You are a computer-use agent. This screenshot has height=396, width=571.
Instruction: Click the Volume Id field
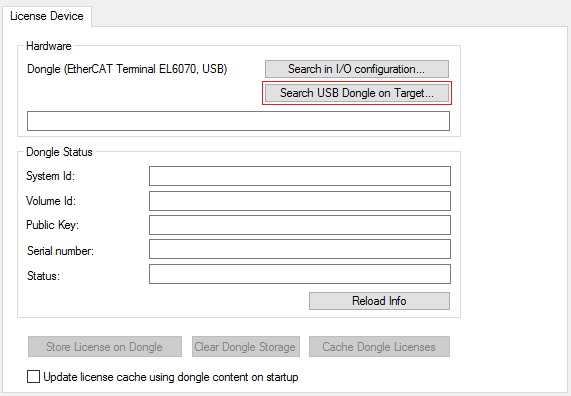tap(300, 201)
